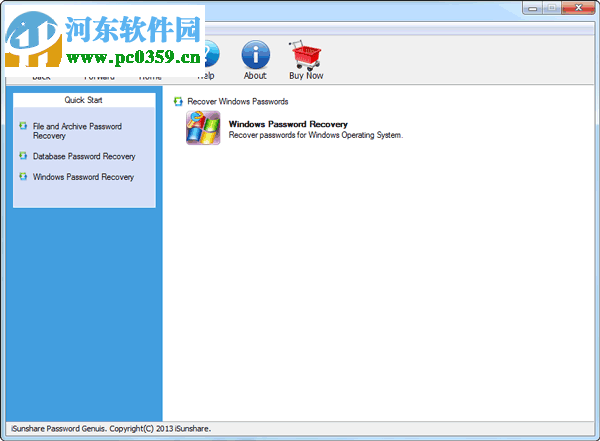Click the Buy Now shopping cart icon
600x441 pixels.
305,55
